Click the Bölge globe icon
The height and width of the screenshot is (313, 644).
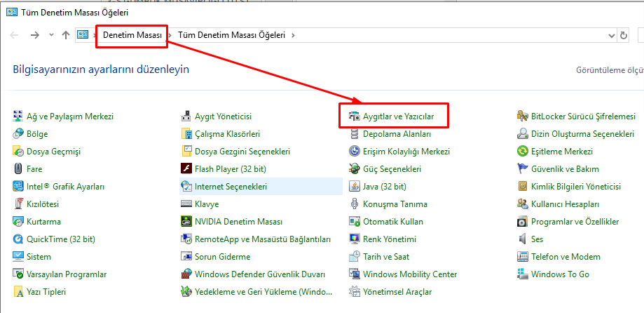18,134
